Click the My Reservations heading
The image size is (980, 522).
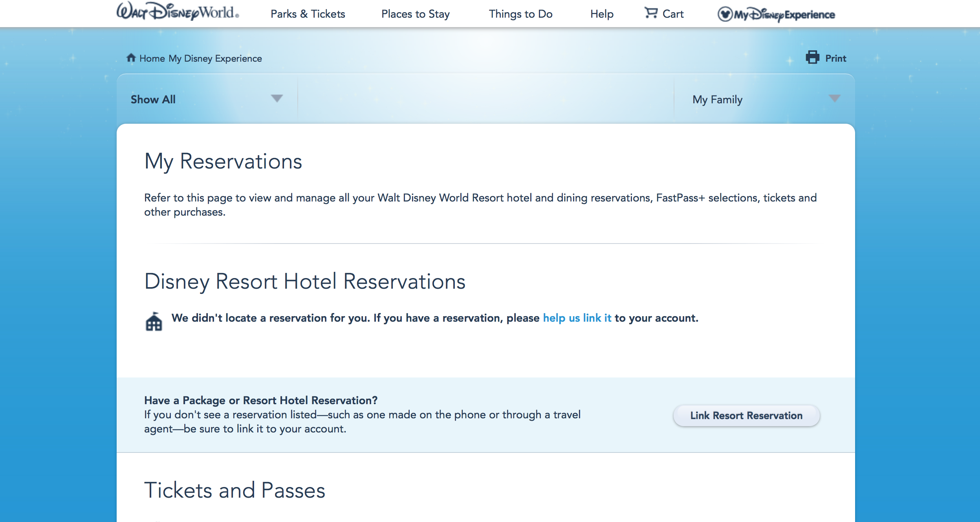[x=223, y=161]
